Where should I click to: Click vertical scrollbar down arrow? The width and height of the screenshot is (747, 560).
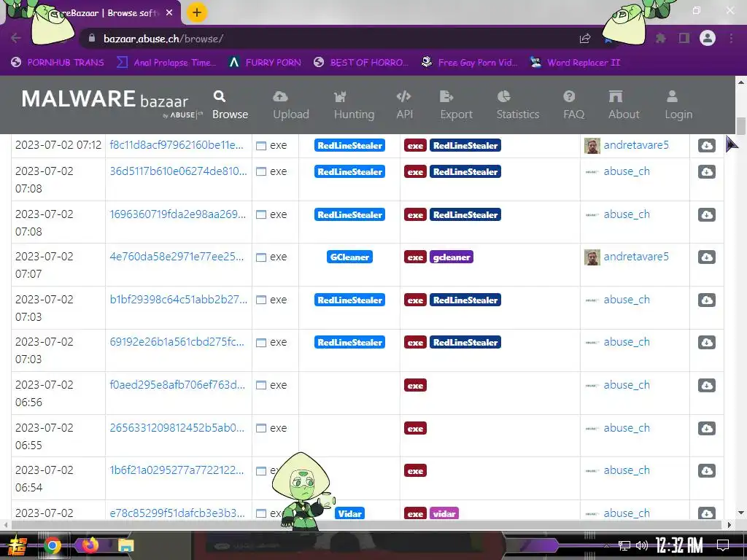pos(741,513)
